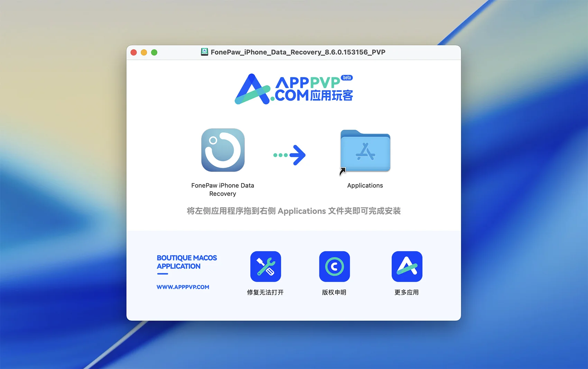Click the 更多应用 text label

(406, 292)
